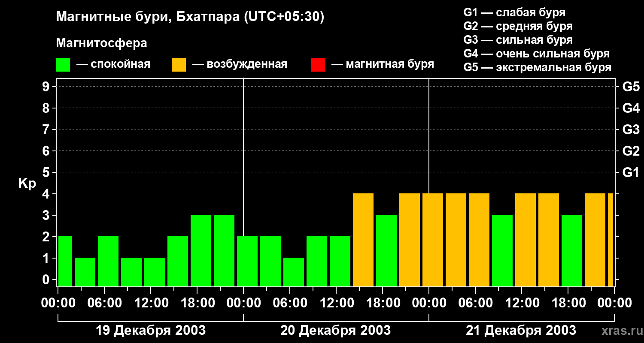Click the 'Магнитосфера' legend heading
The image size is (644, 343).
[x=101, y=43]
